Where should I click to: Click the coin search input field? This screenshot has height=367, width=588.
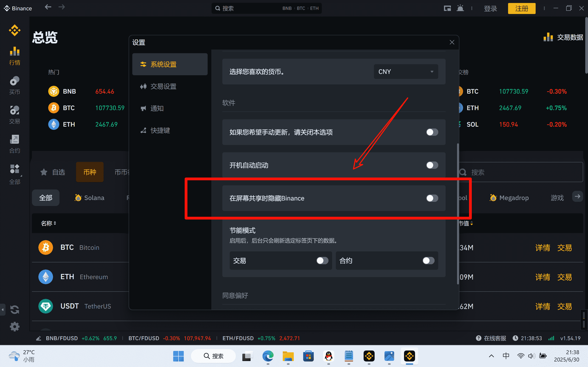click(x=520, y=172)
